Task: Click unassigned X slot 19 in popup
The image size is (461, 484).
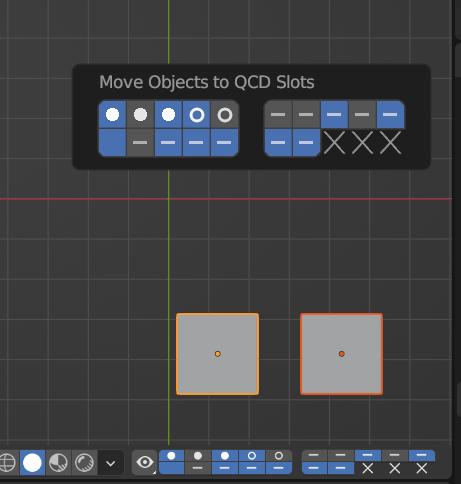Action: click(362, 143)
